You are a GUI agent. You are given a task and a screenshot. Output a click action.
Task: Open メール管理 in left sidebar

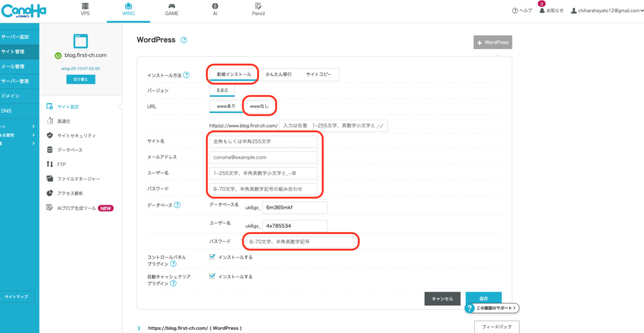[19, 67]
